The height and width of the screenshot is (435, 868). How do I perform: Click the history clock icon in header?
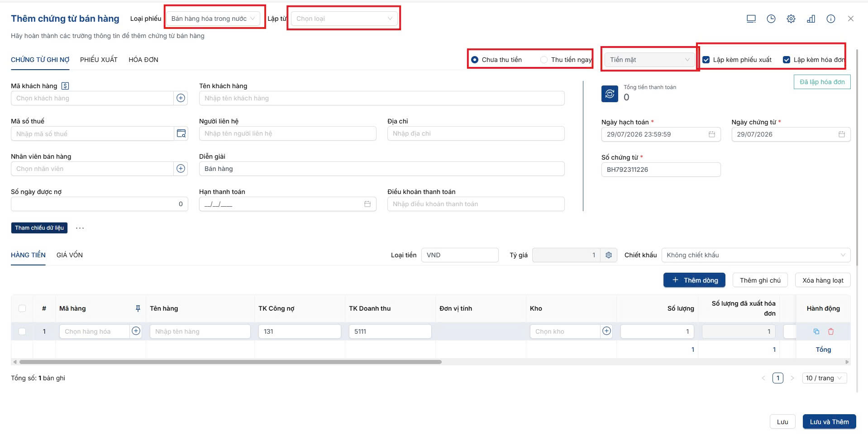[x=771, y=19]
